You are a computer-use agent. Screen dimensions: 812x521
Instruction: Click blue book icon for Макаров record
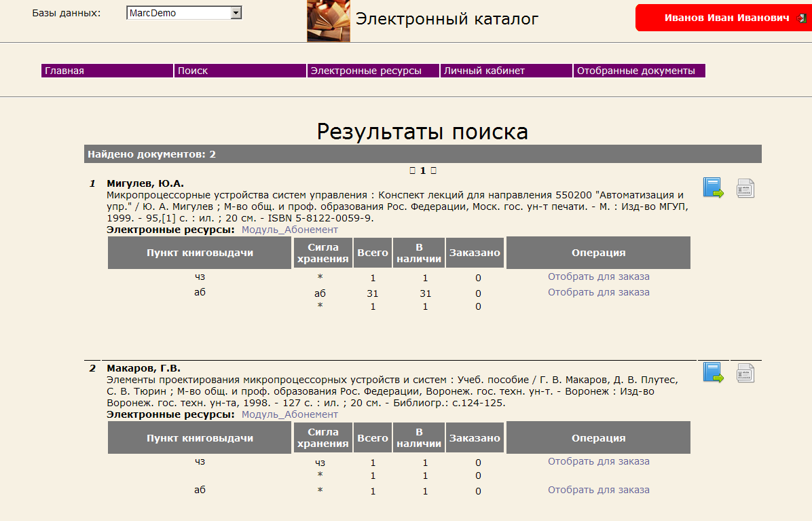coord(713,372)
